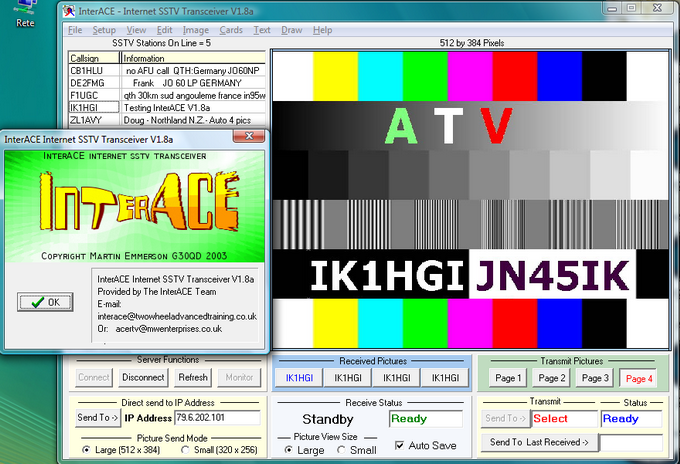680x464 pixels.
Task: Select station ZL1AVY in the list
Action: coord(93,120)
